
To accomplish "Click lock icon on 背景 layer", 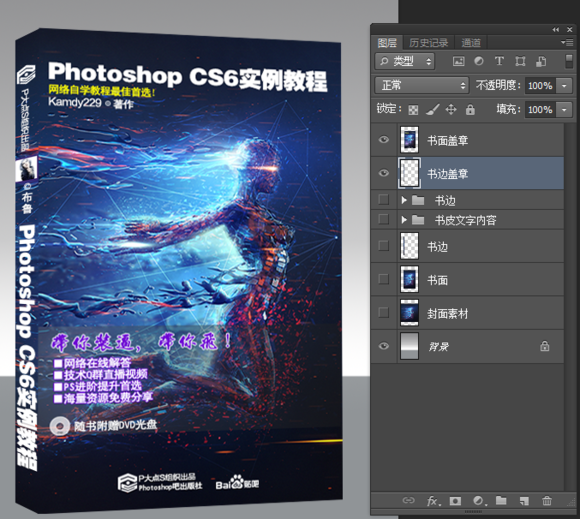I will (544, 346).
